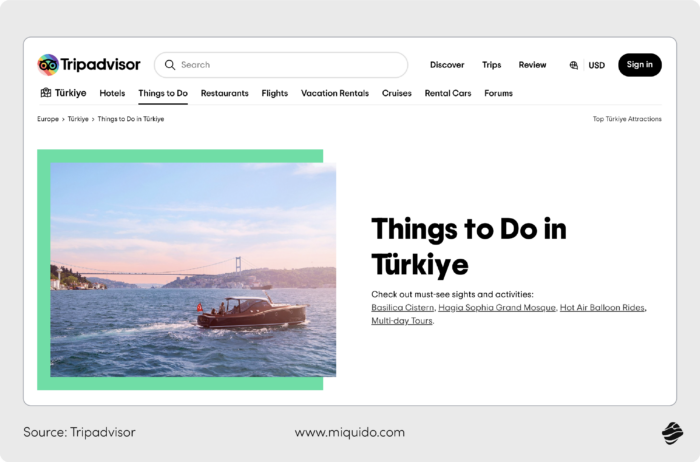Click the Bosphorus boat photo
The width and height of the screenshot is (700, 462).
pyautogui.click(x=193, y=270)
